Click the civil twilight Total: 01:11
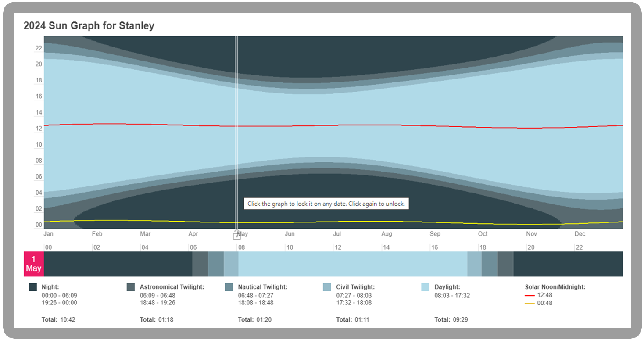This screenshot has height=340, width=644. tap(353, 320)
